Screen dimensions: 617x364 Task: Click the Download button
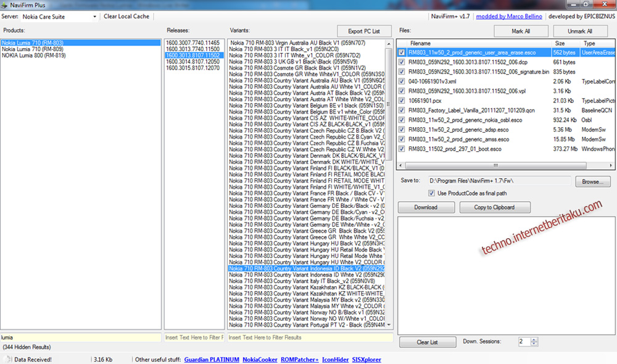point(426,207)
